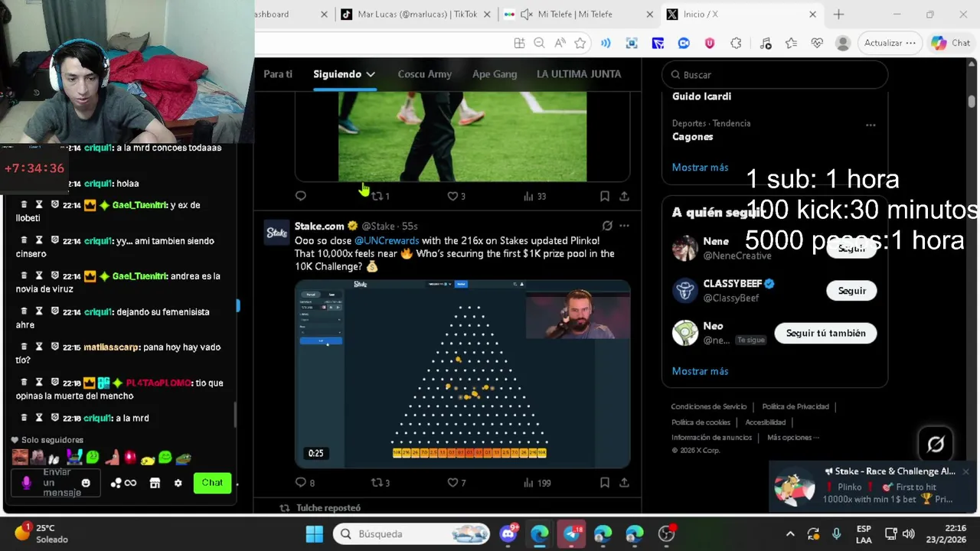
Task: Open the more options menu on the Stake.com post
Action: click(x=624, y=226)
